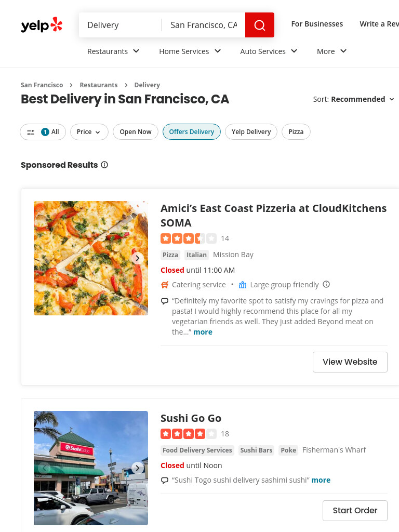The width and height of the screenshot is (399, 532).
Task: Toggle the Pizza filter chip
Action: click(296, 132)
